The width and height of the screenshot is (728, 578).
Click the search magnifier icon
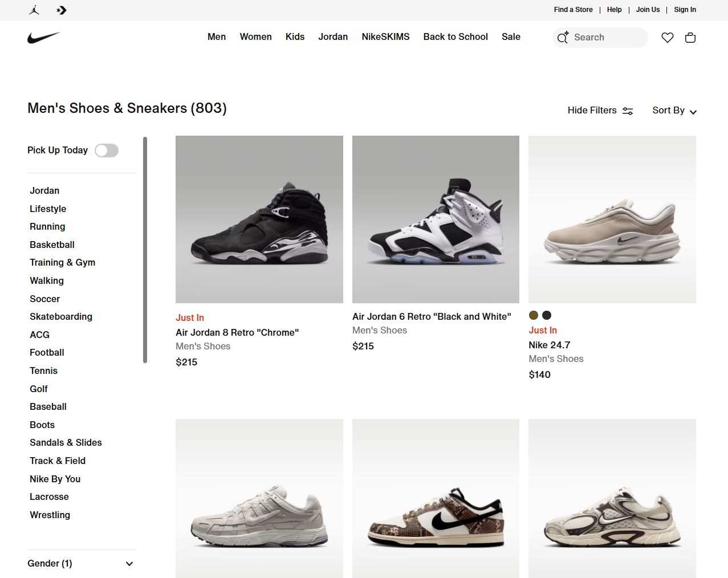tap(563, 38)
